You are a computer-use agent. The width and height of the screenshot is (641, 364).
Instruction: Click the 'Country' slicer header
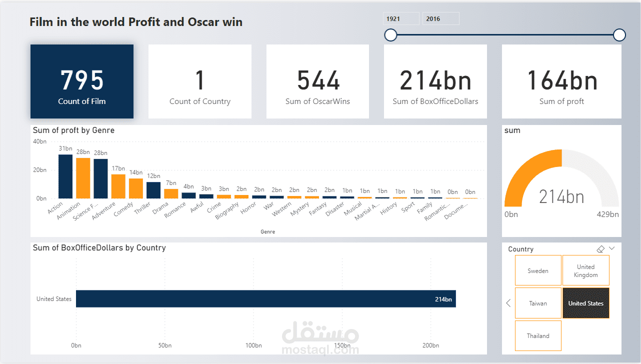point(520,249)
